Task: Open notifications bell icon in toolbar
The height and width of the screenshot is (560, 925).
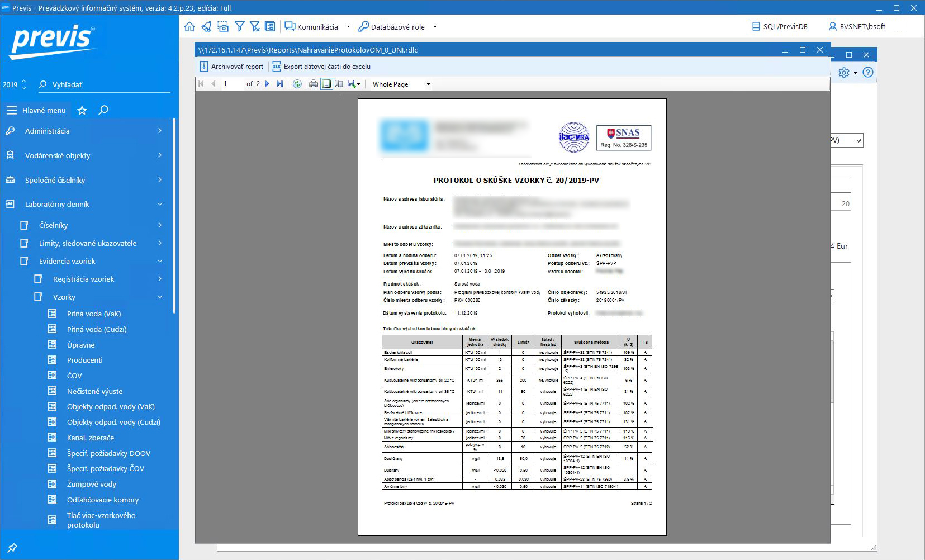Action: [x=206, y=26]
